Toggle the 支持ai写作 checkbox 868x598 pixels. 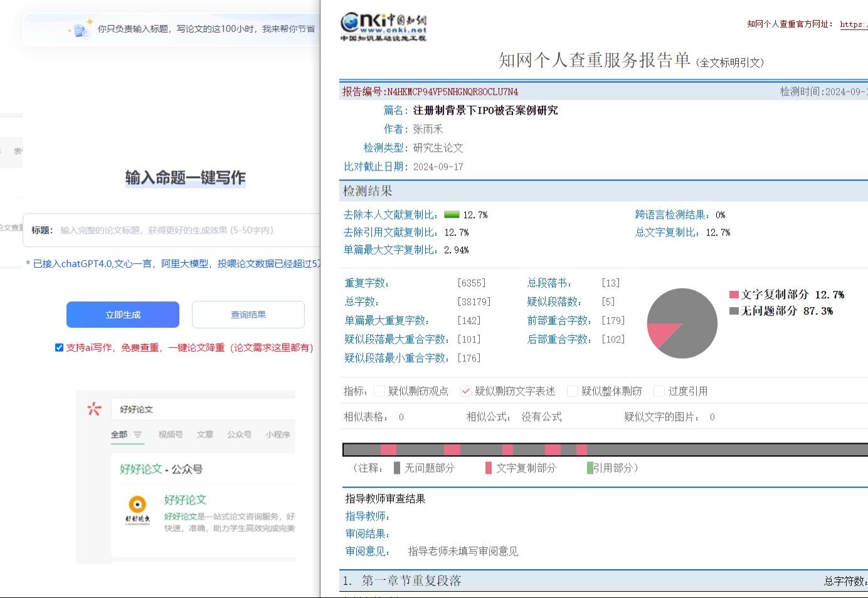click(x=59, y=347)
